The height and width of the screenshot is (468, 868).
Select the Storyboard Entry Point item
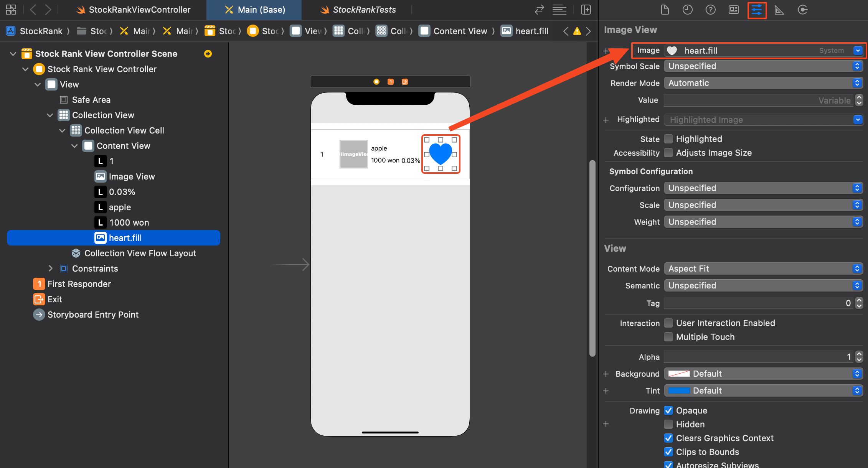[x=93, y=315]
